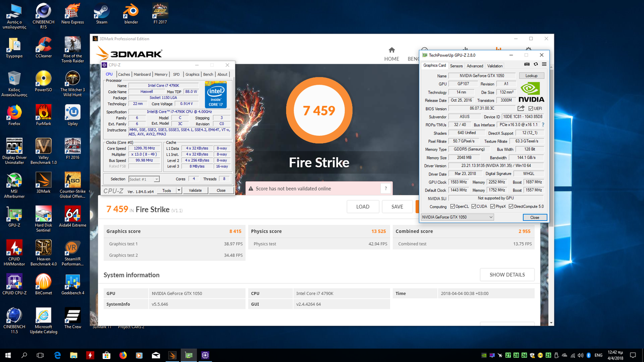Screen dimensions: 644x362
Task: Launch Steam from the desktop
Action: 102,14
